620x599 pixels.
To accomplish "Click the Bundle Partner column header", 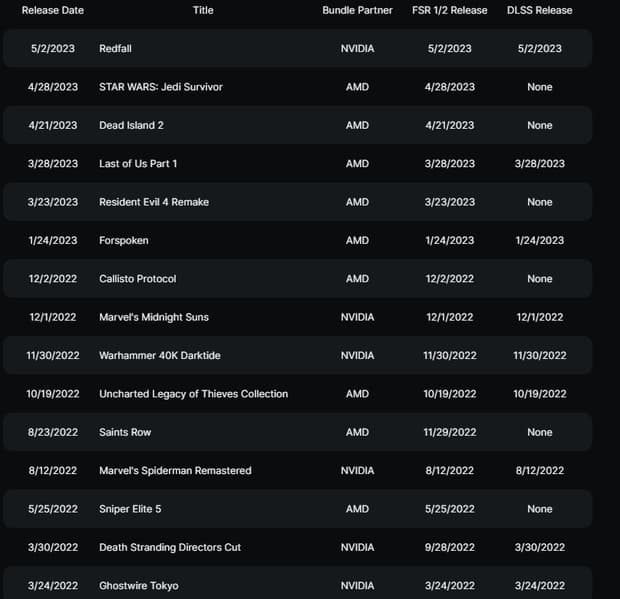I will pos(357,10).
